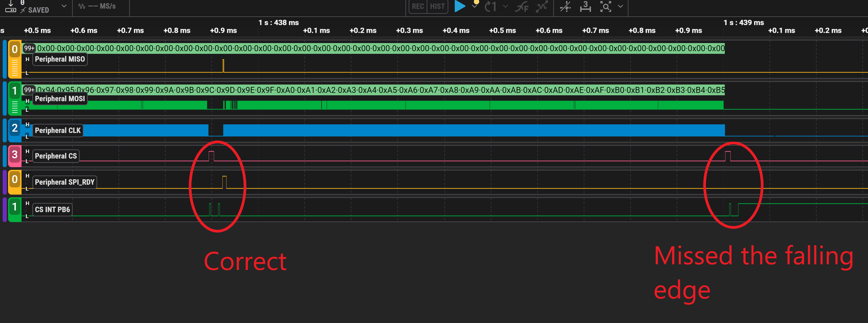Click the force trigger icon
Screen dimensions: 868x323
(x=521, y=6)
